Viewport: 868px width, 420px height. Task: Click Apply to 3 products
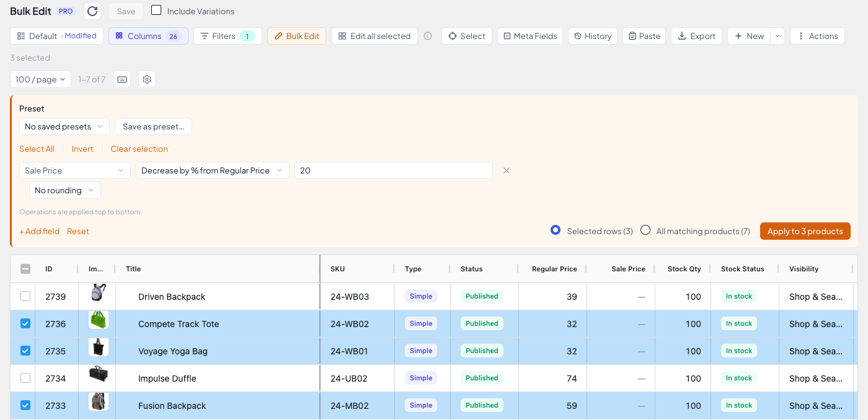pyautogui.click(x=805, y=231)
